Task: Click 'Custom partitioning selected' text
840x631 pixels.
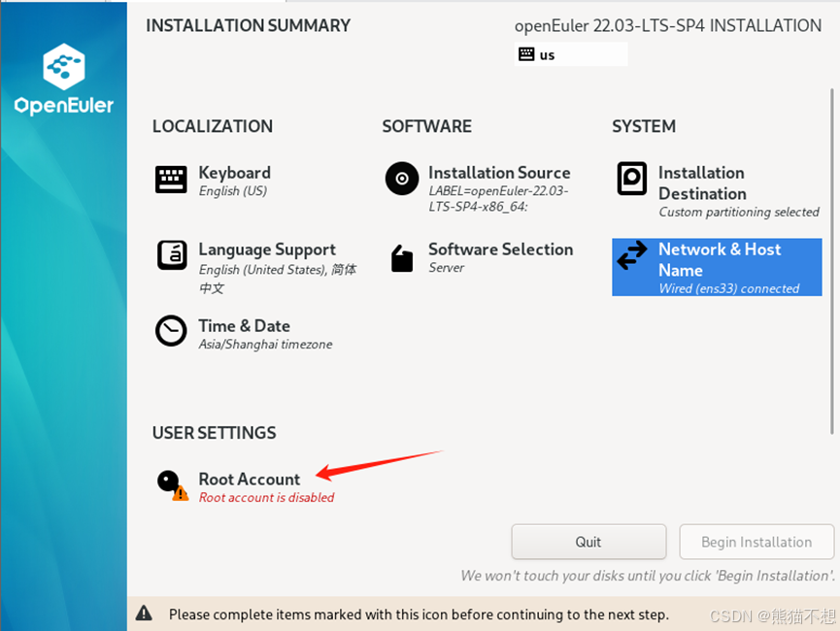Action: [739, 213]
